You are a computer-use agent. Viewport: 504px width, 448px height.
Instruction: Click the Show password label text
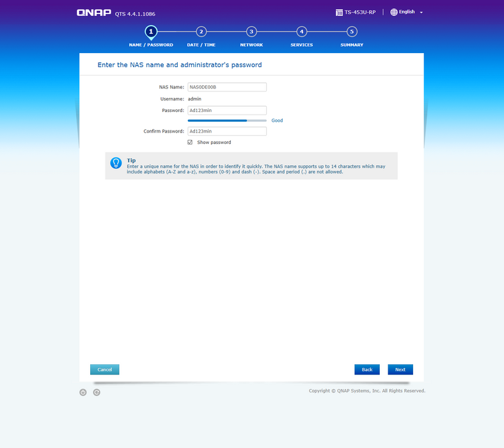(x=214, y=142)
